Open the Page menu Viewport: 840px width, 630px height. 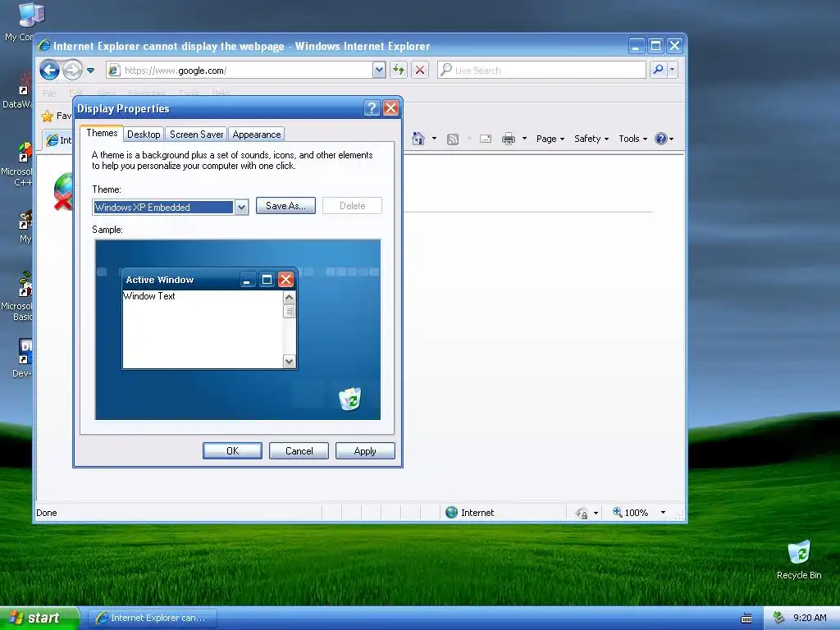point(550,139)
